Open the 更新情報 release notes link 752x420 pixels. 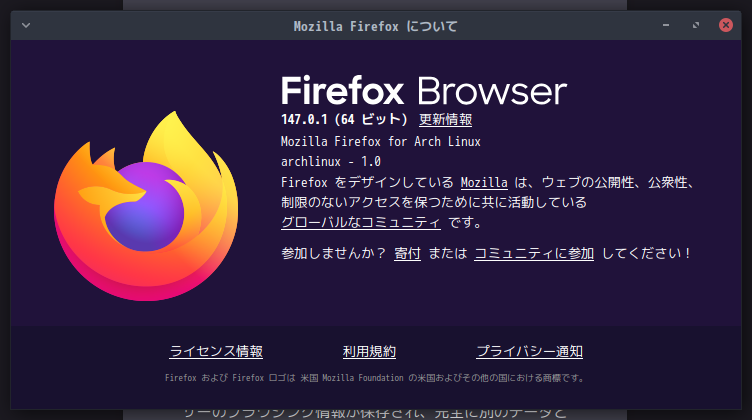pyautogui.click(x=446, y=119)
